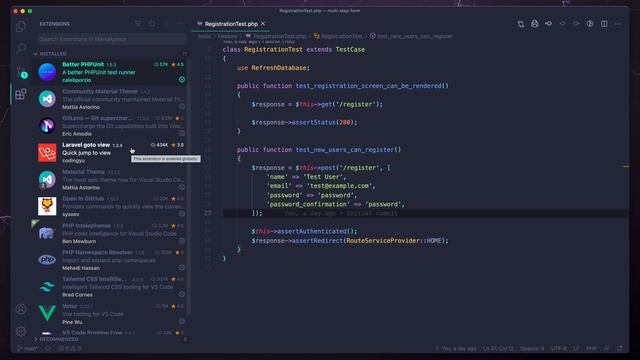
Task: Open editor more actions ellipsis
Action: pyautogui.click(x=618, y=24)
